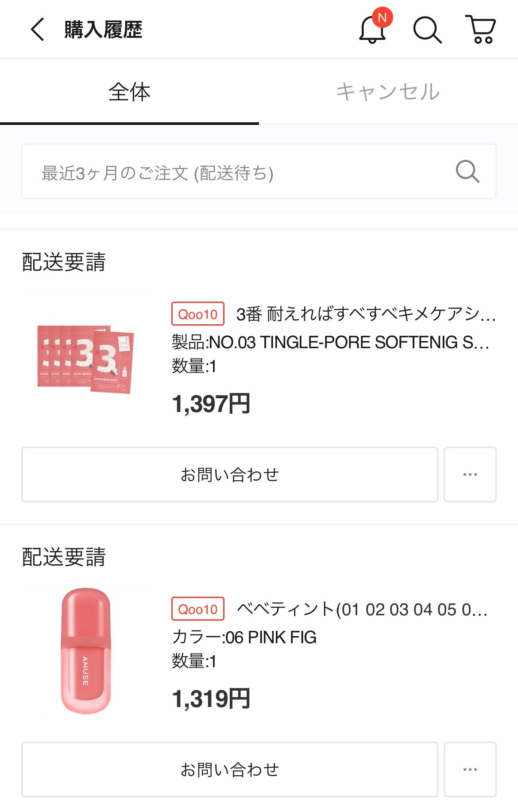Tap Qoo10 badge on AMUSE tint order

click(197, 609)
